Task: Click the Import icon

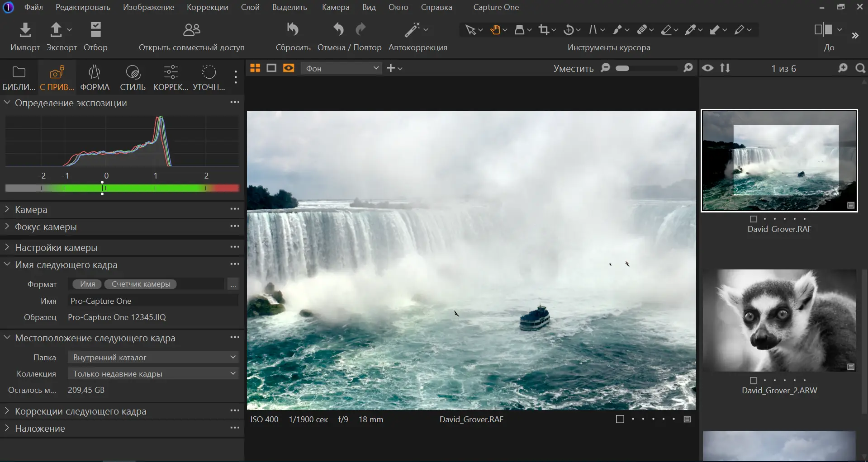Action: tap(25, 30)
